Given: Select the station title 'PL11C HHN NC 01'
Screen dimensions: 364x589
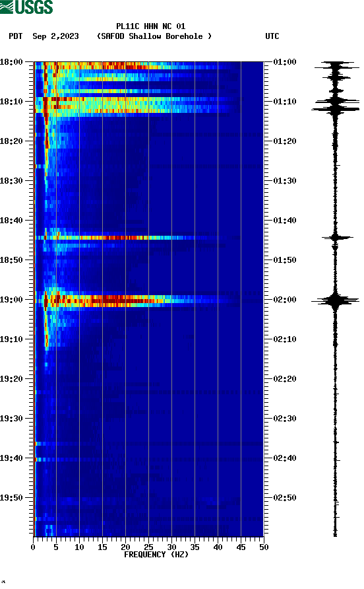Looking at the screenshot, I should 150,26.
